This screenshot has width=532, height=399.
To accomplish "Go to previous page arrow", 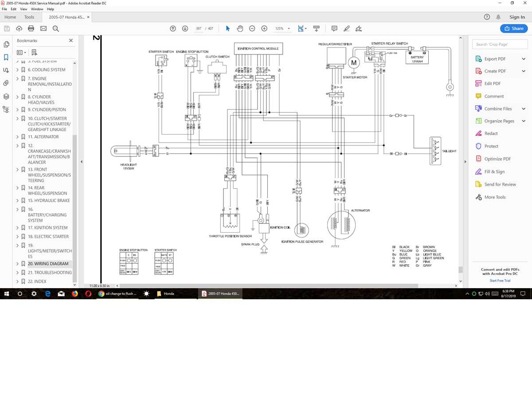I will [x=173, y=28].
